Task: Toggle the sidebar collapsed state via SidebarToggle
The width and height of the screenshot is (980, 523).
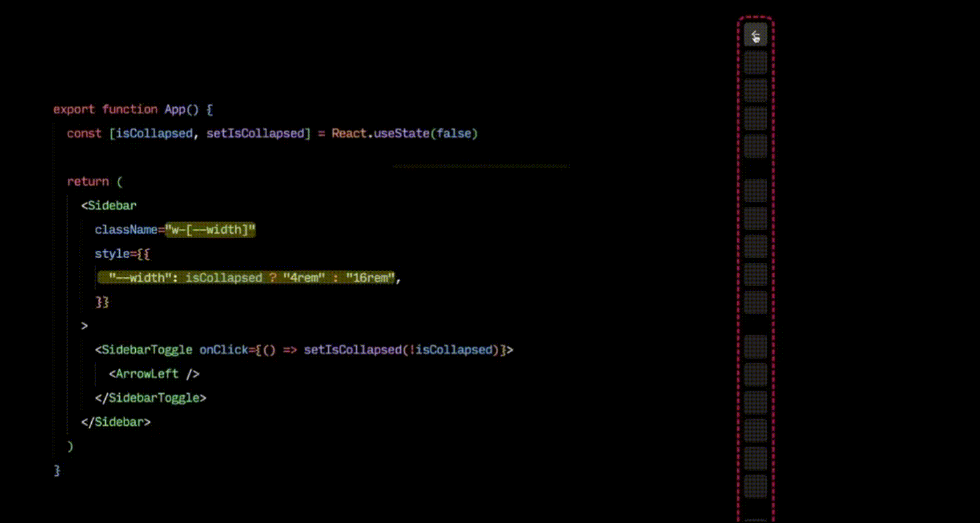Action: (x=756, y=35)
